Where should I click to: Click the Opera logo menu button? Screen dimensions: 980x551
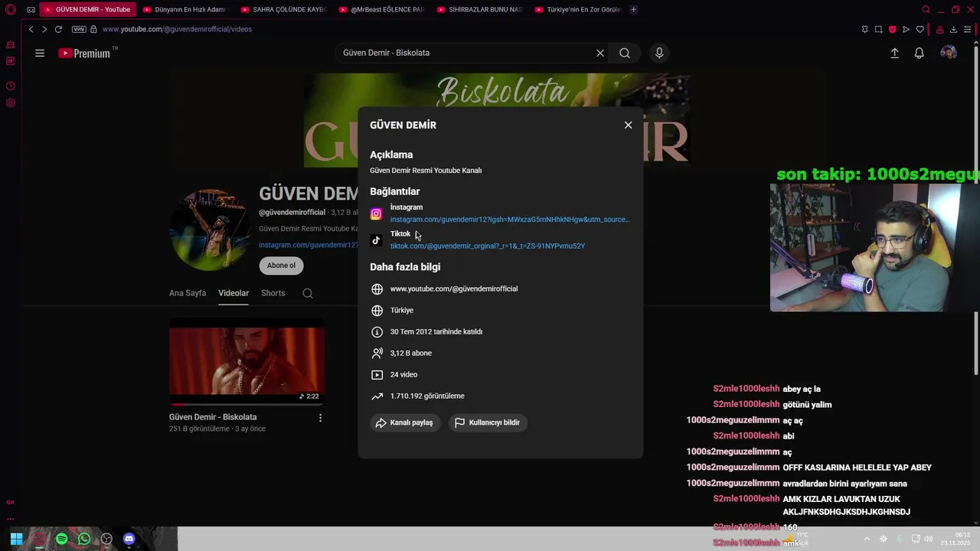click(x=11, y=10)
